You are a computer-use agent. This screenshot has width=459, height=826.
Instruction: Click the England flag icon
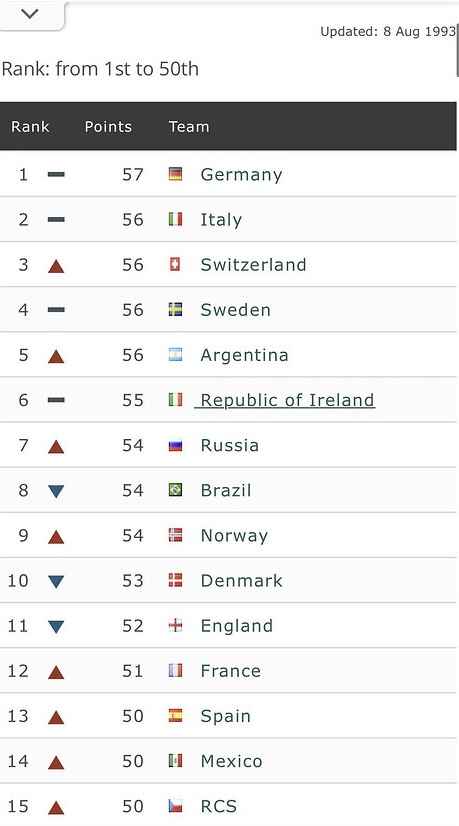(175, 625)
